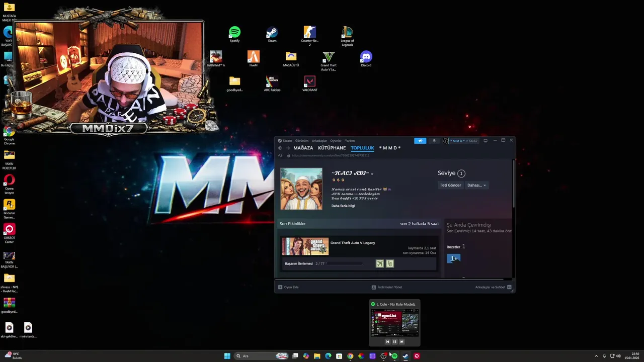The image size is (644, 362).
Task: Click the airplane achievement icon
Action: point(380,263)
